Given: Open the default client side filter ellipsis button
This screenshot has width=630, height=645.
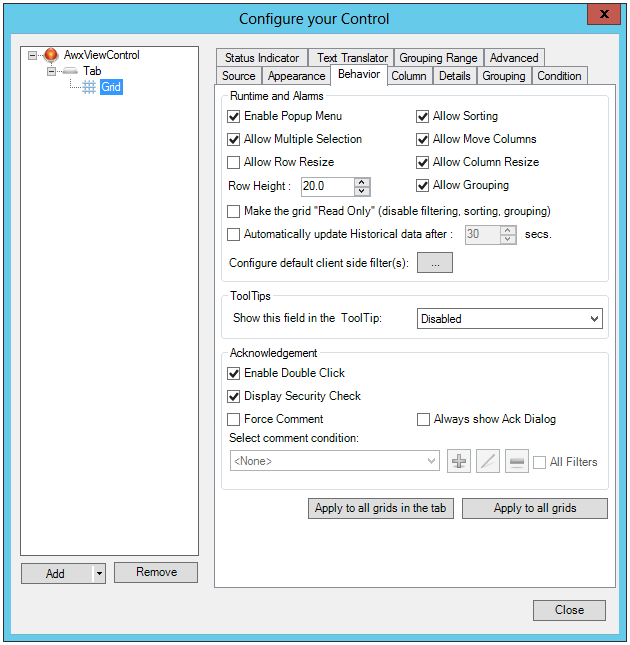Looking at the screenshot, I should coord(435,263).
